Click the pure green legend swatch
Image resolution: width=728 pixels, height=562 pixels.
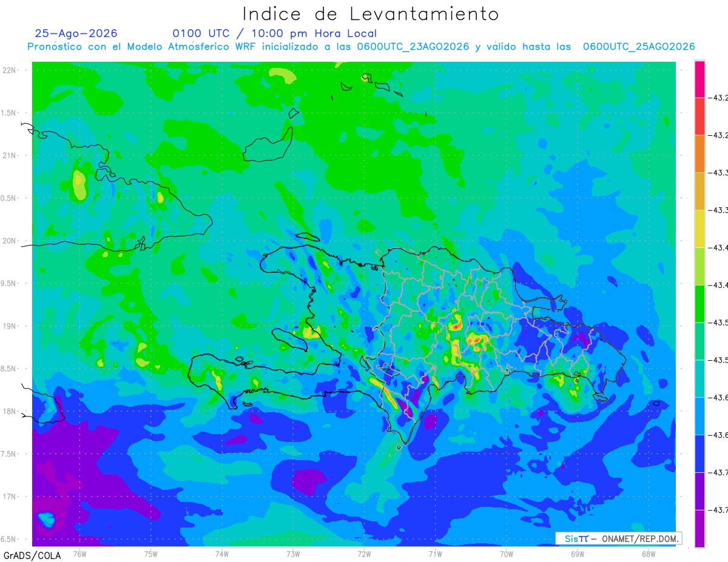pos(699,304)
